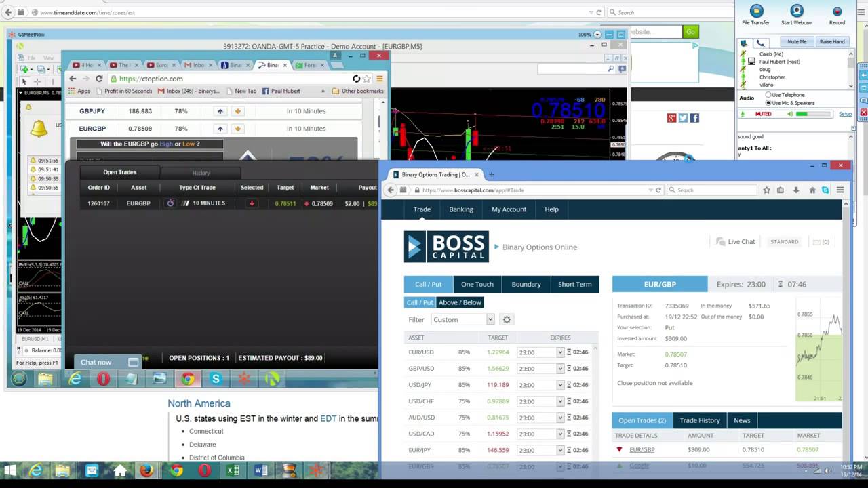This screenshot has width=868, height=488.
Task: Click the Mute Me button
Action: point(797,42)
